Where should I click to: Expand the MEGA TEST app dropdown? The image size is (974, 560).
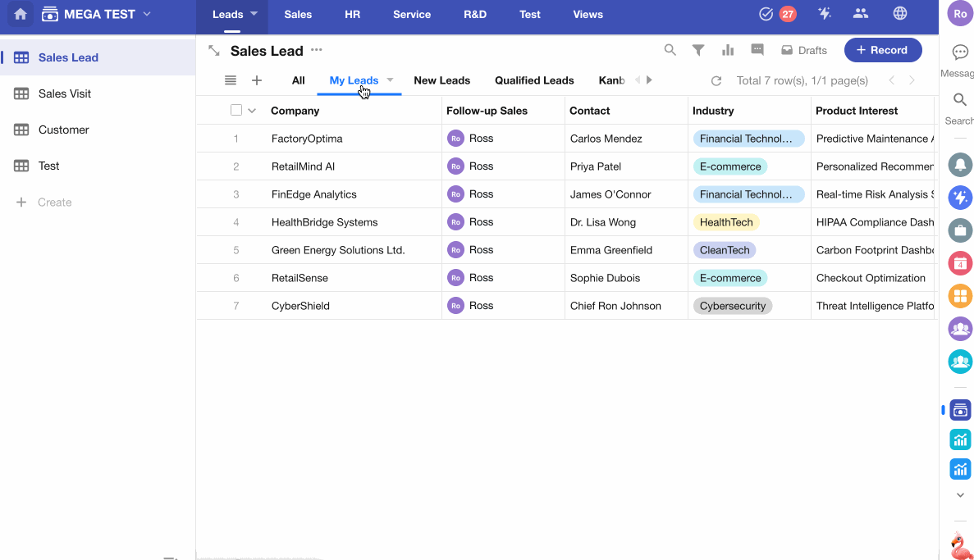(147, 14)
